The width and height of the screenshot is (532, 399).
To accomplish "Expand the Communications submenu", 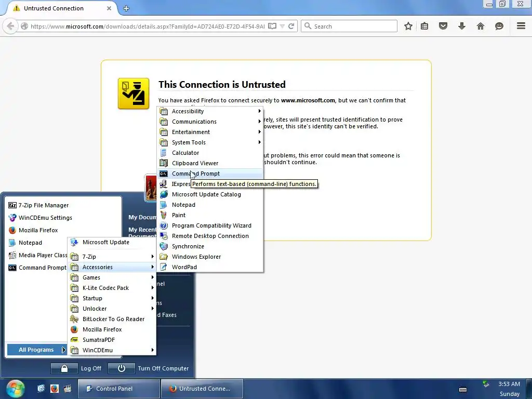I will [210, 122].
